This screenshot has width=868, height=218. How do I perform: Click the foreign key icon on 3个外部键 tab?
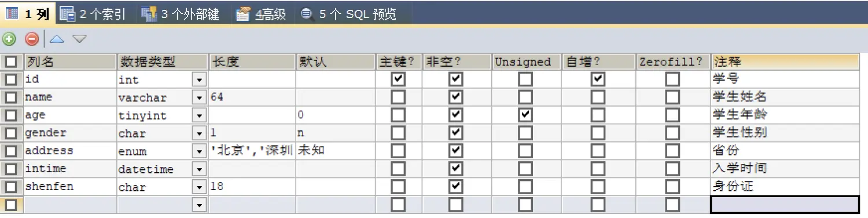[149, 14]
